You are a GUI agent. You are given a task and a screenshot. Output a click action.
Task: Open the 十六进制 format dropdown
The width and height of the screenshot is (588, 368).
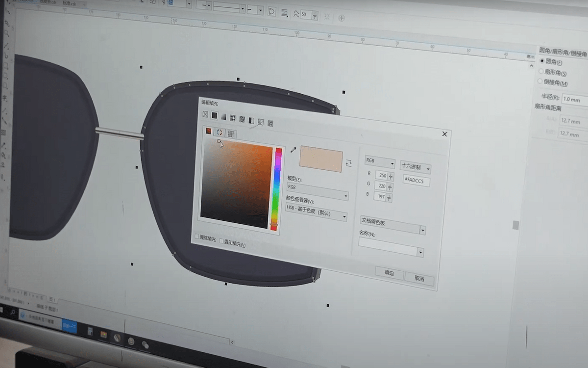pos(415,168)
